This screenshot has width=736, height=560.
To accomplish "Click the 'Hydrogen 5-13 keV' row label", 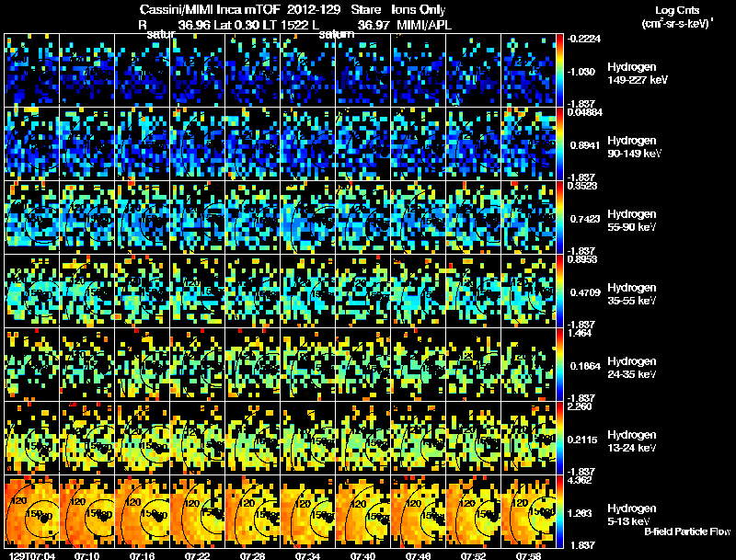I will pyautogui.click(x=632, y=515).
